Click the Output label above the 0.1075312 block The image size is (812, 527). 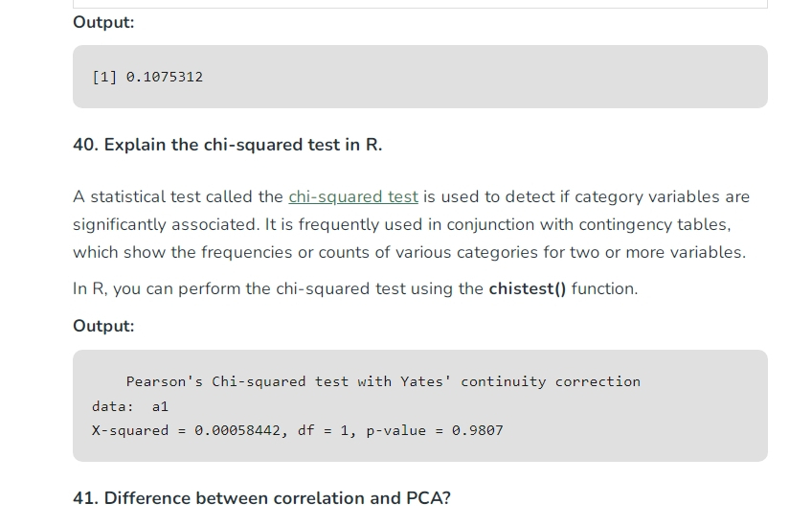click(103, 22)
